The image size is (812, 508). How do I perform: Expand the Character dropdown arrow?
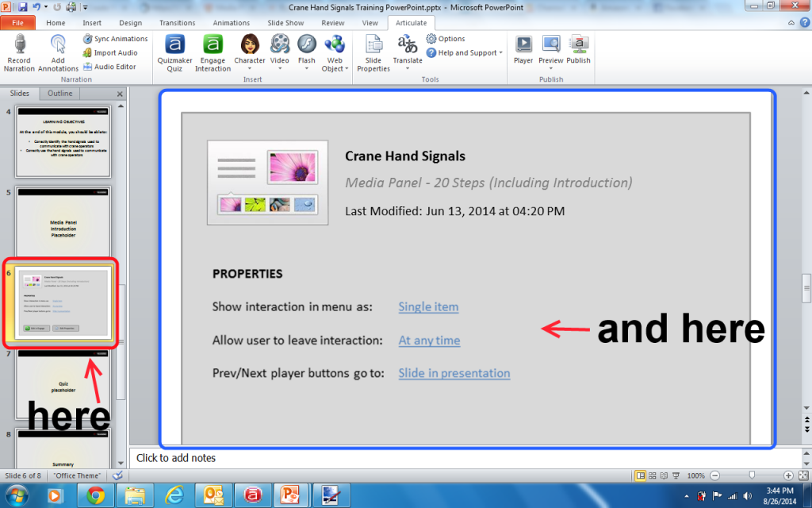pos(250,69)
